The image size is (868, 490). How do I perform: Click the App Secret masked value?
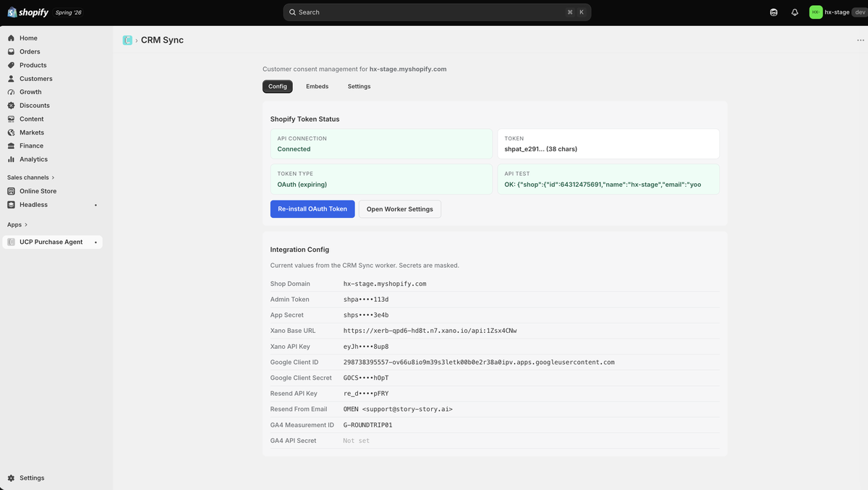coord(366,315)
